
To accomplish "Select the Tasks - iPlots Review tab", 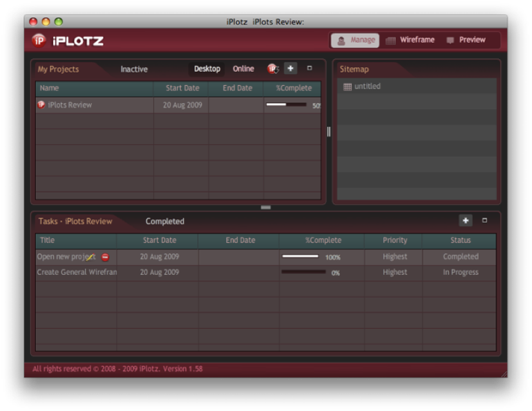I will pos(75,222).
